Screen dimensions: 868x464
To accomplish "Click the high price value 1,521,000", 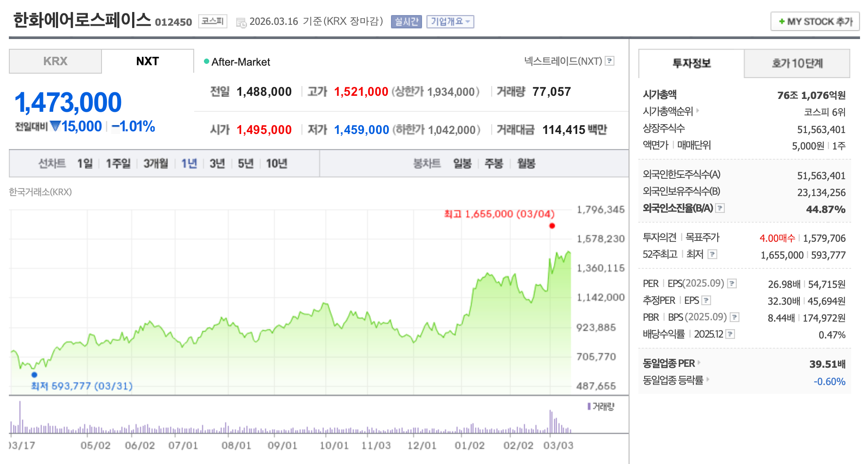I will (361, 92).
